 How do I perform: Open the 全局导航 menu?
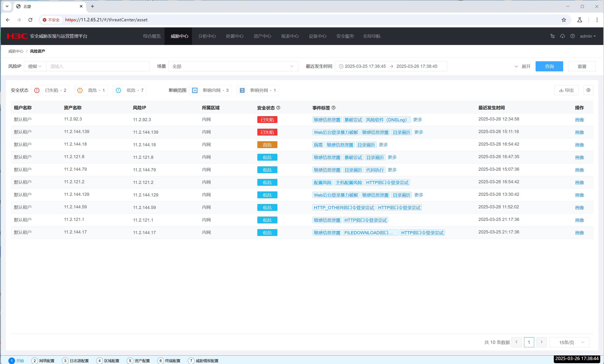372,36
